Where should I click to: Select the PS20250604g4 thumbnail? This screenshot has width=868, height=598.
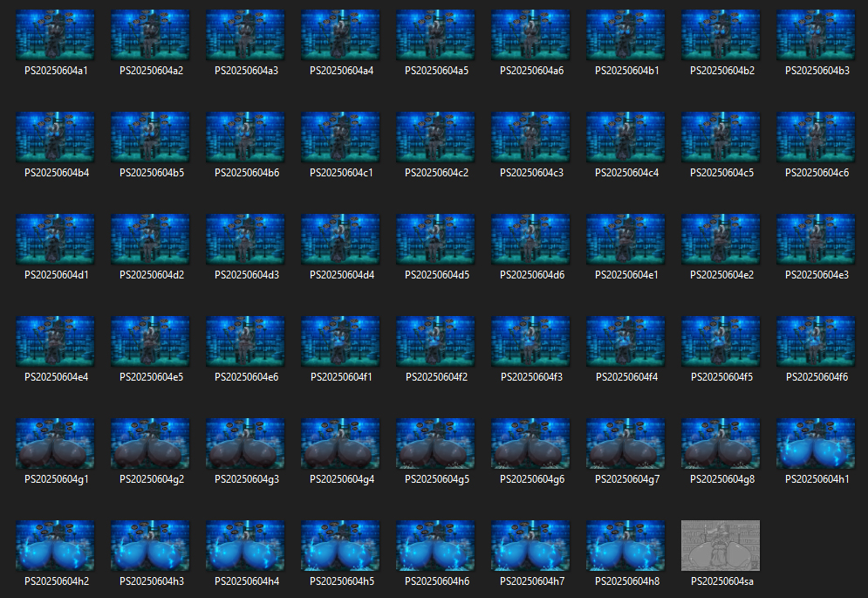(x=340, y=443)
